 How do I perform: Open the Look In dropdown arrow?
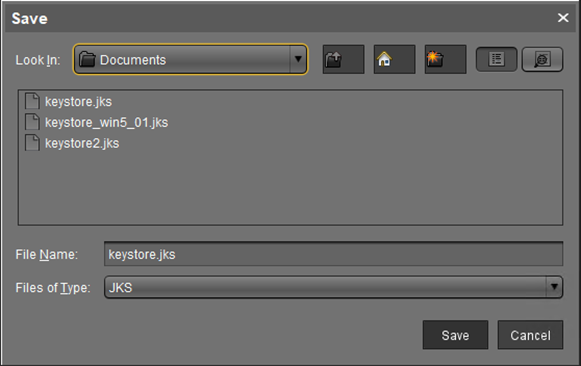(298, 59)
